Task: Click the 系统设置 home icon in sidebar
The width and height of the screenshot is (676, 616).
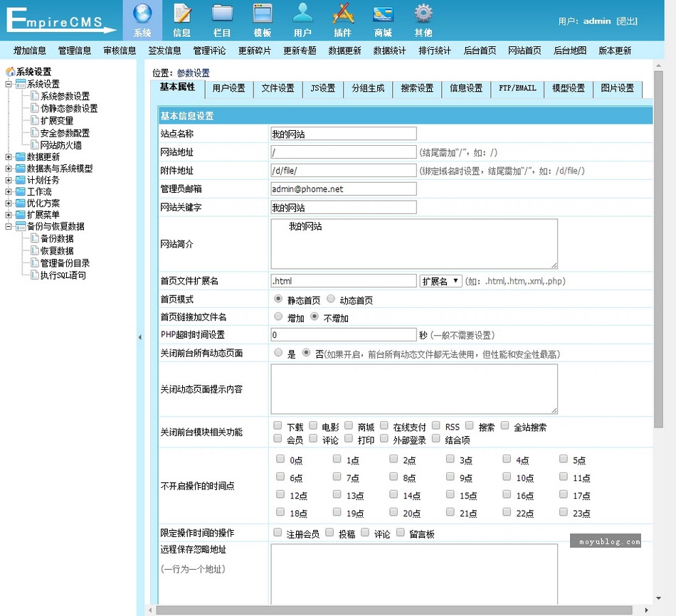Action: [x=11, y=72]
